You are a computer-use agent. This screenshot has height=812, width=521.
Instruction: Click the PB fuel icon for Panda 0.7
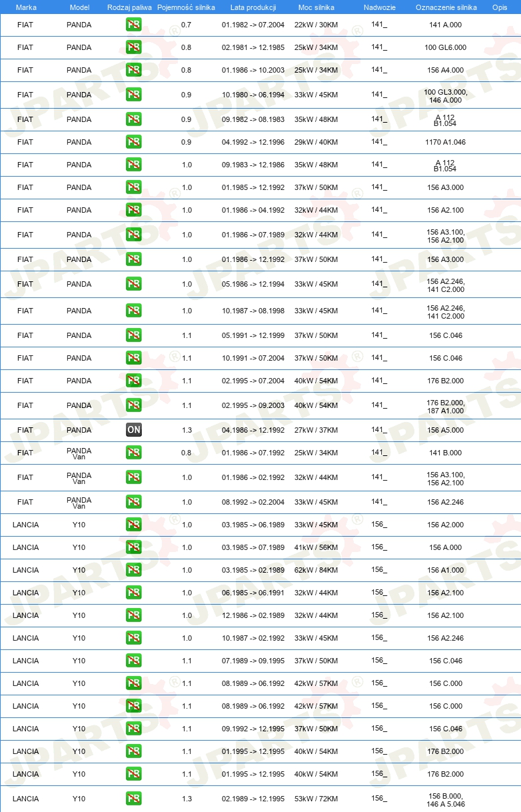tap(133, 25)
